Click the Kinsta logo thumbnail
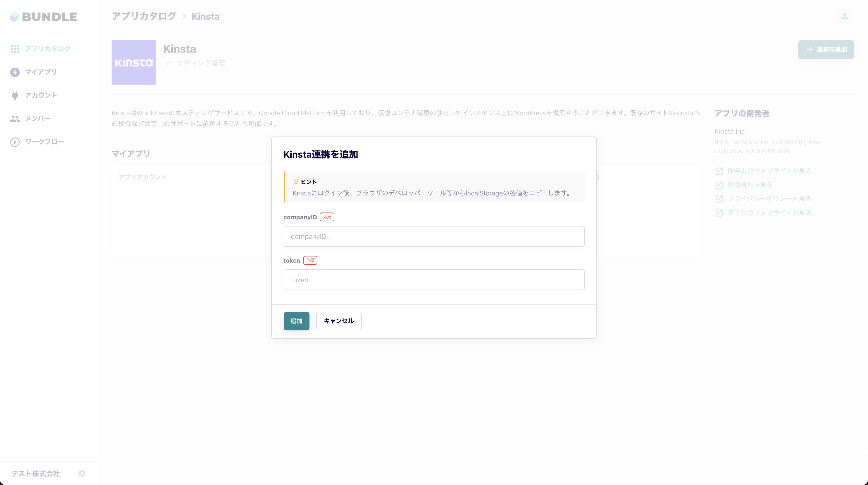The image size is (868, 485). point(134,63)
